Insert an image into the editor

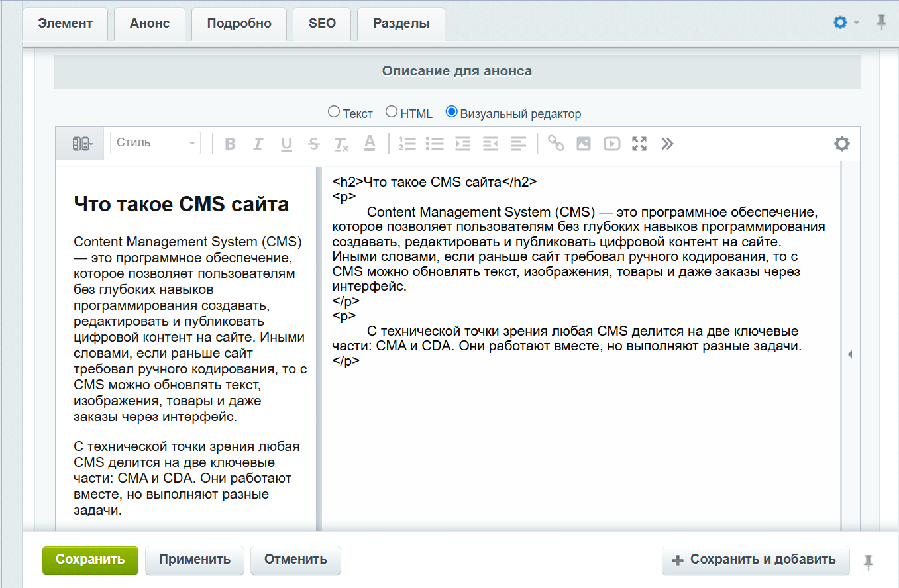(584, 144)
